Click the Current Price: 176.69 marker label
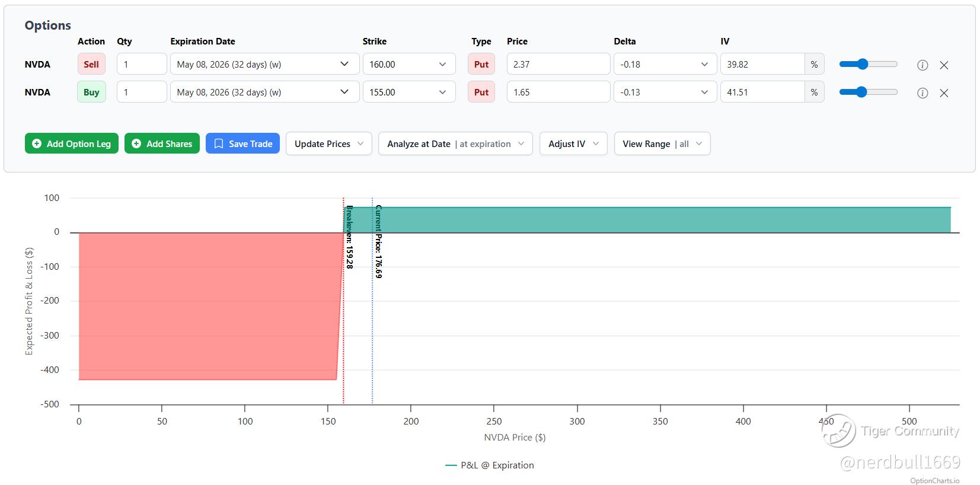980x485 pixels. pos(378,242)
